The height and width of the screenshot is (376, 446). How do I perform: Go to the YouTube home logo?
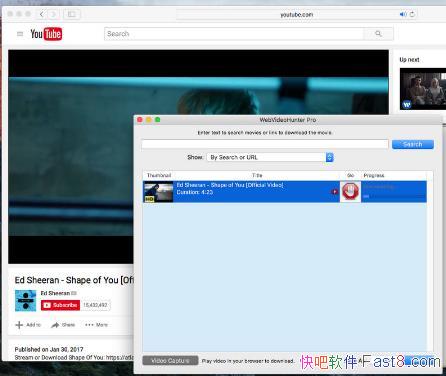(46, 34)
